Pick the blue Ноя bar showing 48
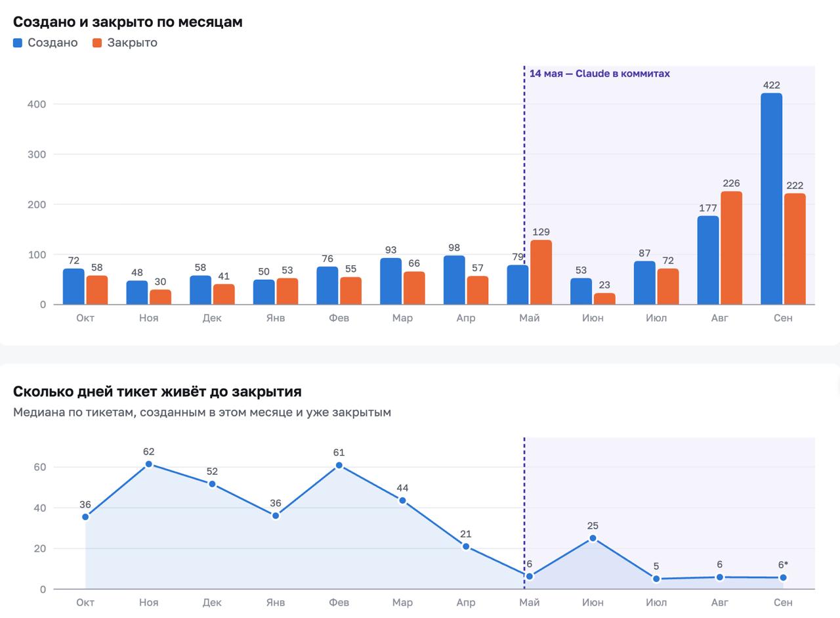 (137, 293)
